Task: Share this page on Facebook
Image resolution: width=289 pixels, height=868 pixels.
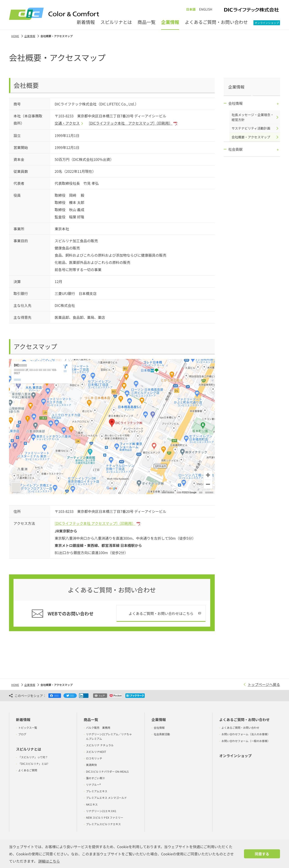Action: (x=54, y=695)
